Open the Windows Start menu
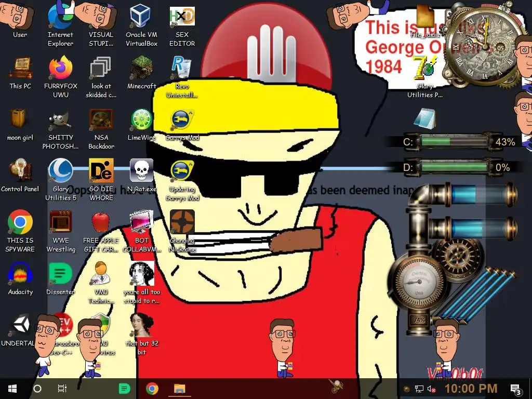This screenshot has height=399, width=532. pos(12,389)
